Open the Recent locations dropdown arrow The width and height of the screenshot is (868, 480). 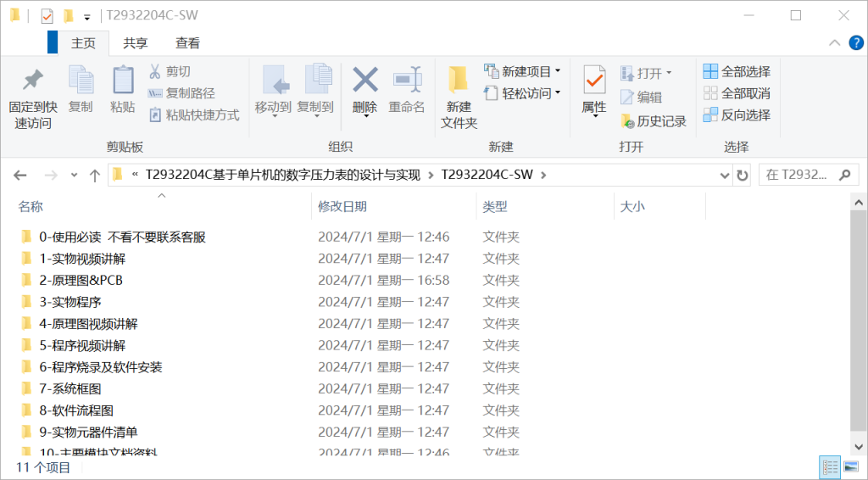[x=75, y=176]
